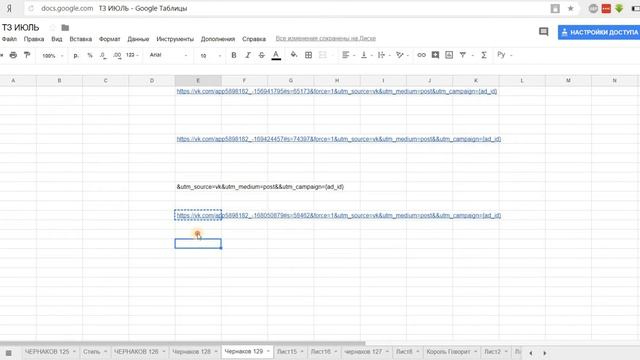640x360 pixels.
Task: Switch to the Король Говорит sheet tab
Action: tap(449, 351)
